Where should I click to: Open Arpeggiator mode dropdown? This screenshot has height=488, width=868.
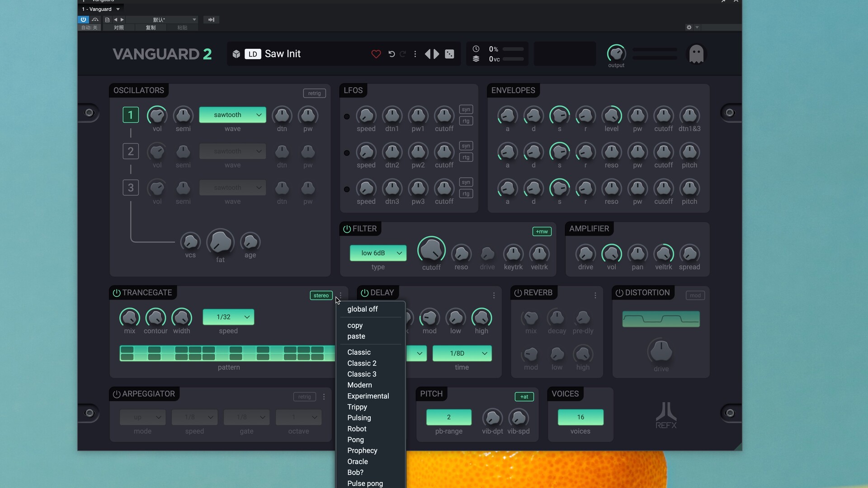142,417
